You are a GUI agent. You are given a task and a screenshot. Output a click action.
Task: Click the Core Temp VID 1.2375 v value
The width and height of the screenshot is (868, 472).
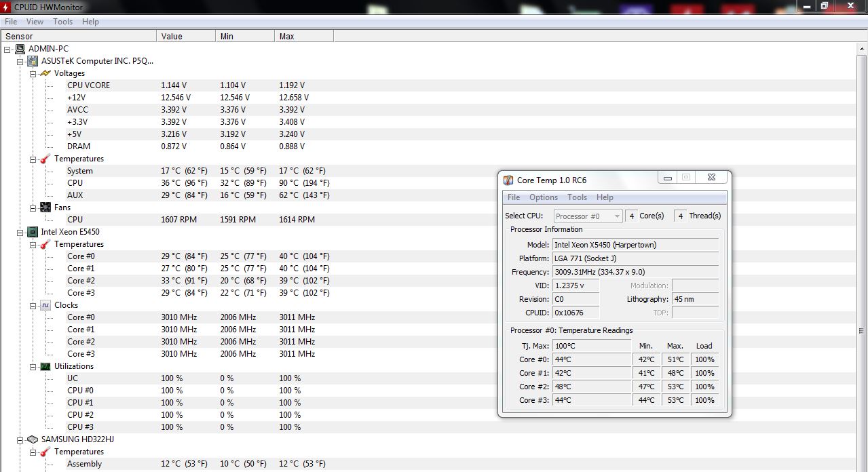575,286
